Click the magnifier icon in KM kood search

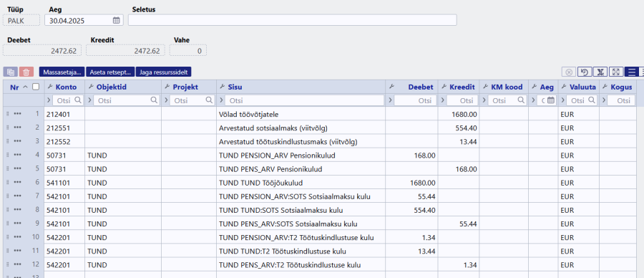click(521, 100)
